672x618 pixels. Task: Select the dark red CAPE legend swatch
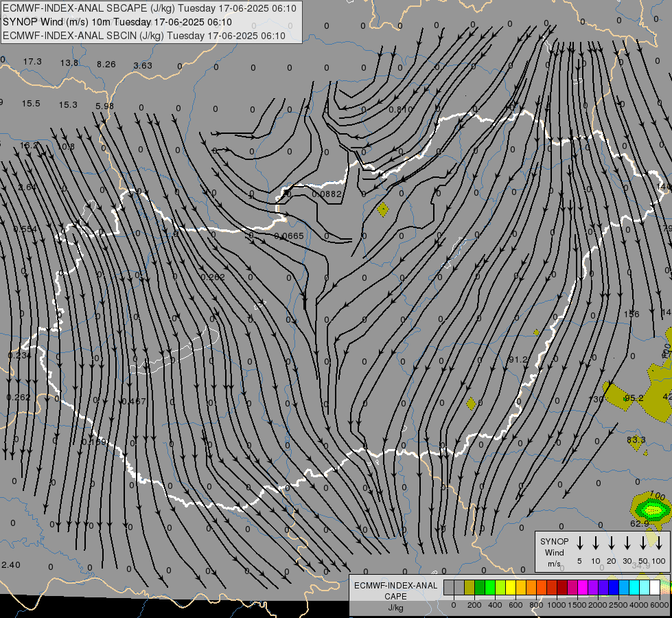562,587
